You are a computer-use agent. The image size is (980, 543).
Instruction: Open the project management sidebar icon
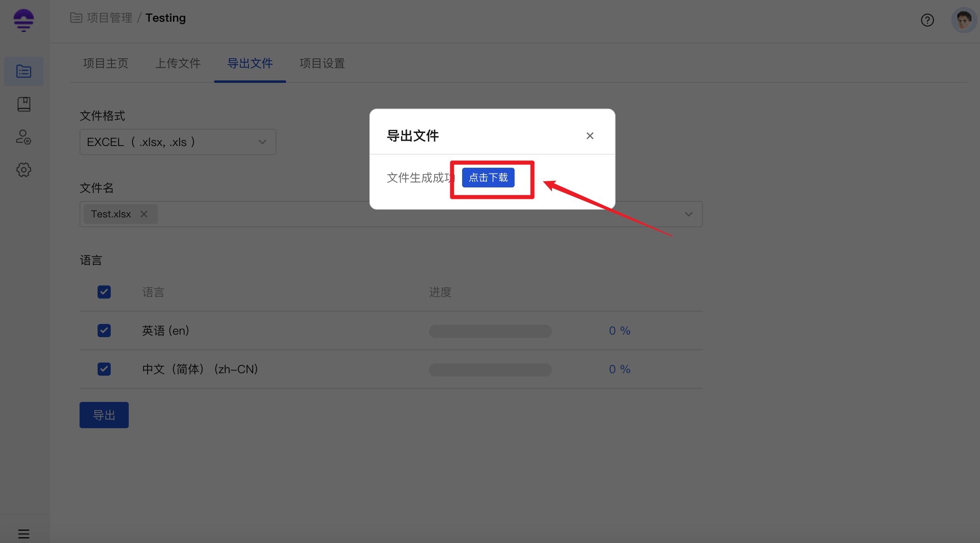24,71
